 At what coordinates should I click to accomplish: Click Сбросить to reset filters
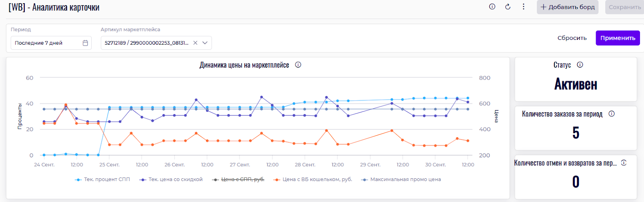[572, 38]
